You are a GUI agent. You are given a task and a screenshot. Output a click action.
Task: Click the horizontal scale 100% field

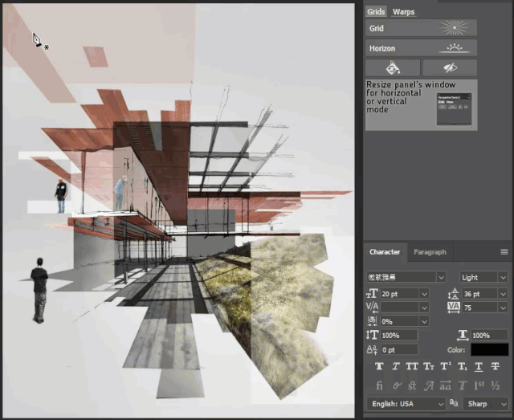pos(490,336)
